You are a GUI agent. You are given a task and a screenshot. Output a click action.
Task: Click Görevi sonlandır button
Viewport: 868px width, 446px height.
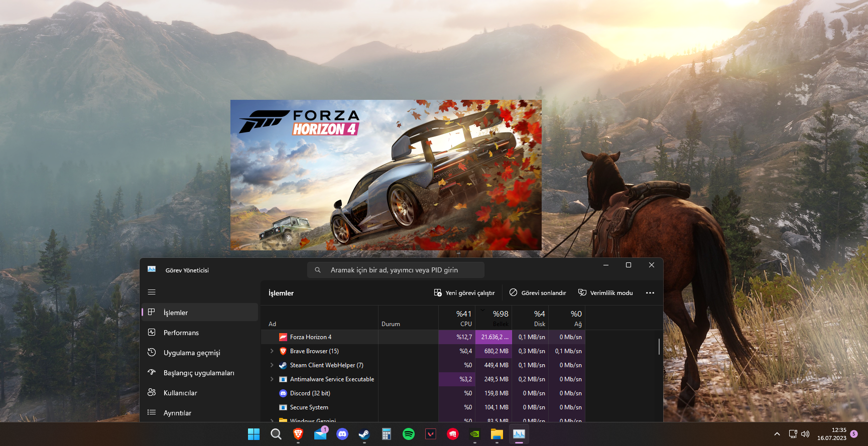point(538,293)
